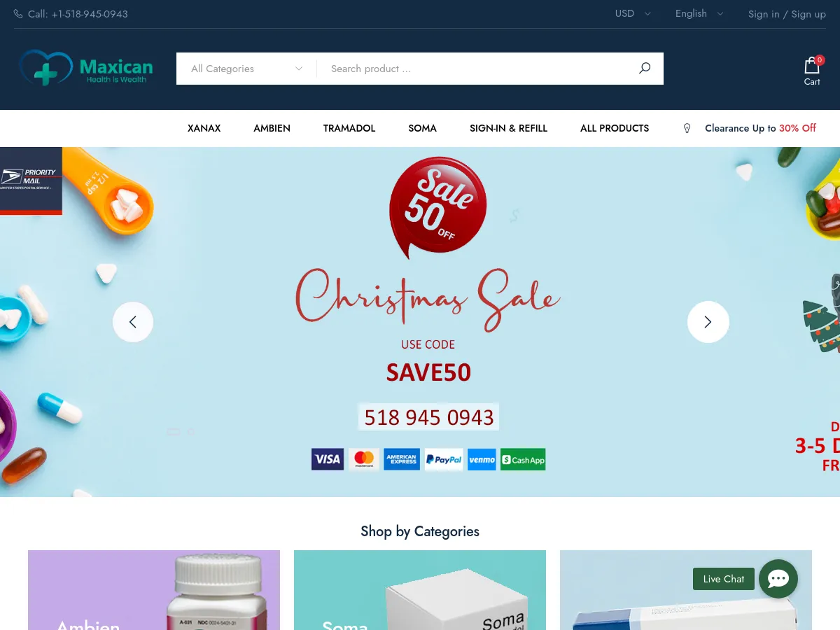The width and height of the screenshot is (840, 630).
Task: Click the Maxican logo
Action: point(85,68)
